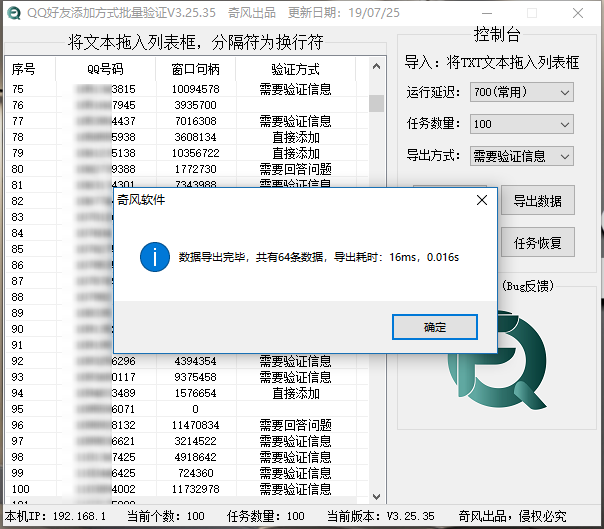The width and height of the screenshot is (604, 529).
Task: Click the large Q logo image
Action: pyautogui.click(x=497, y=360)
